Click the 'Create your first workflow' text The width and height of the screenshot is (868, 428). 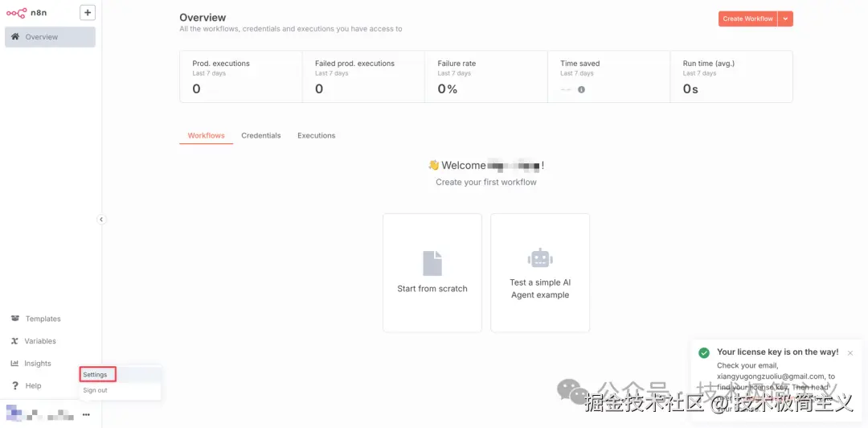click(x=486, y=182)
